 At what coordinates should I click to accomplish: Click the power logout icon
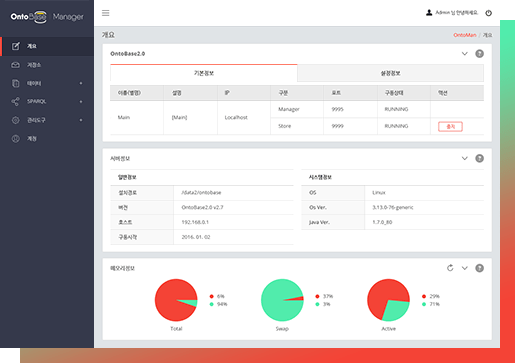point(488,13)
